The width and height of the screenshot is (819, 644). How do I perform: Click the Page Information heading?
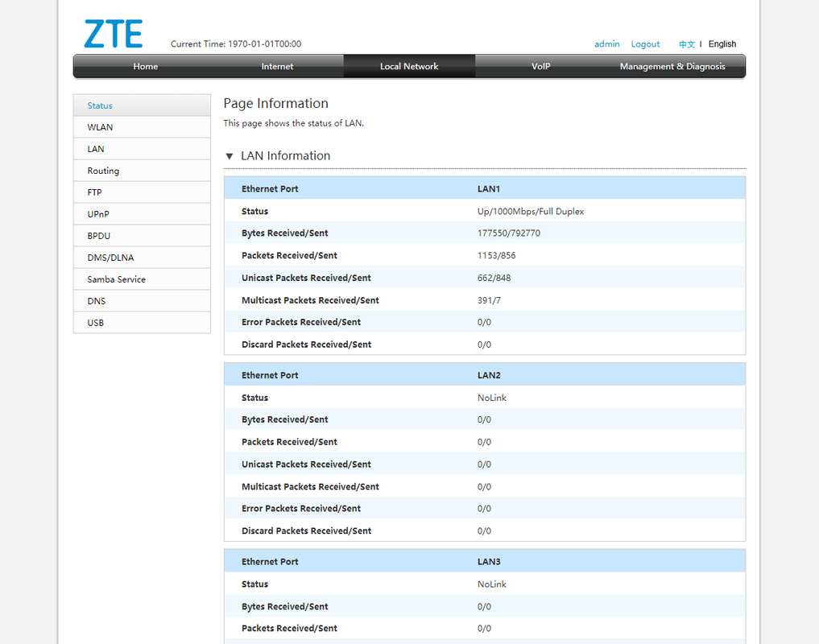(x=275, y=103)
